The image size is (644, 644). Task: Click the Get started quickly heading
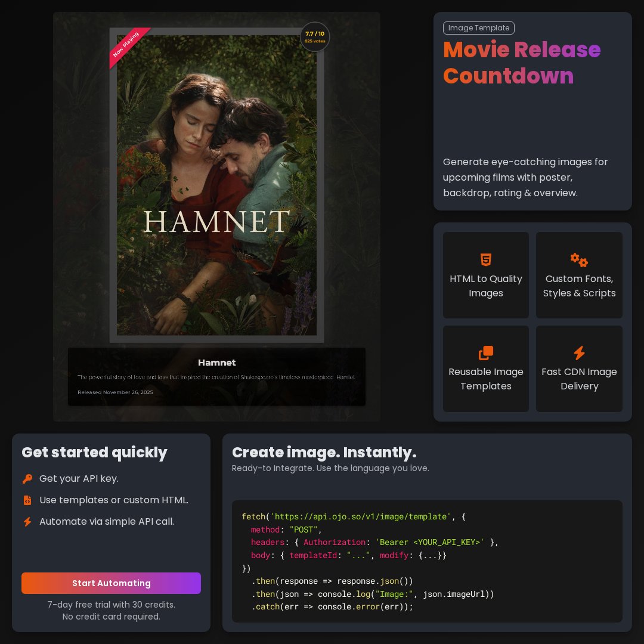(94, 452)
